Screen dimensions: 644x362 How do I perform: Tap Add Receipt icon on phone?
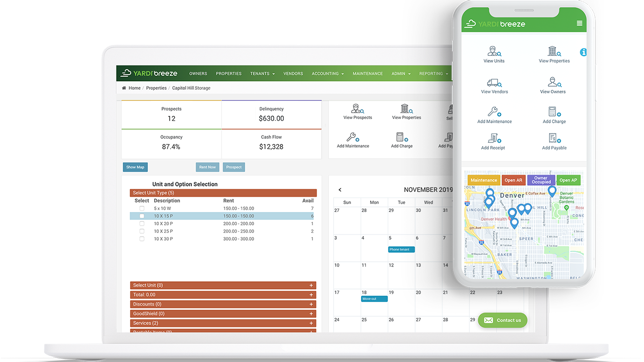tap(493, 139)
